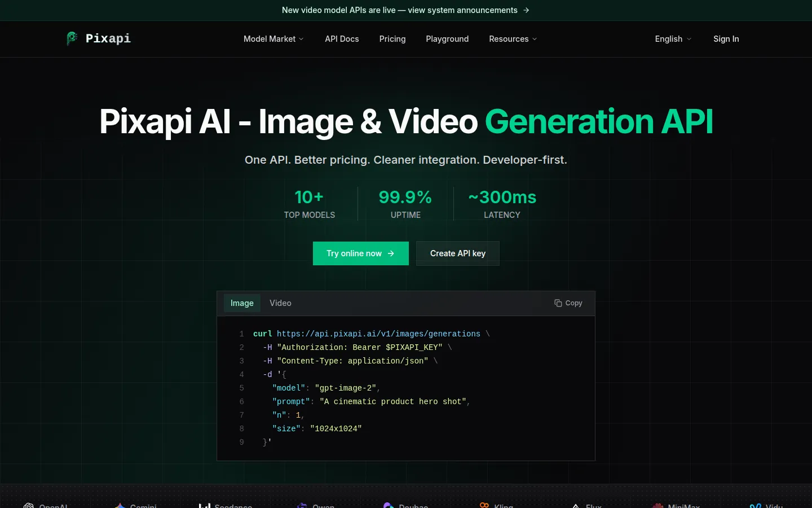Viewport: 812px width, 508px height.
Task: Click the arrow icon in the announcement banner
Action: tap(526, 10)
